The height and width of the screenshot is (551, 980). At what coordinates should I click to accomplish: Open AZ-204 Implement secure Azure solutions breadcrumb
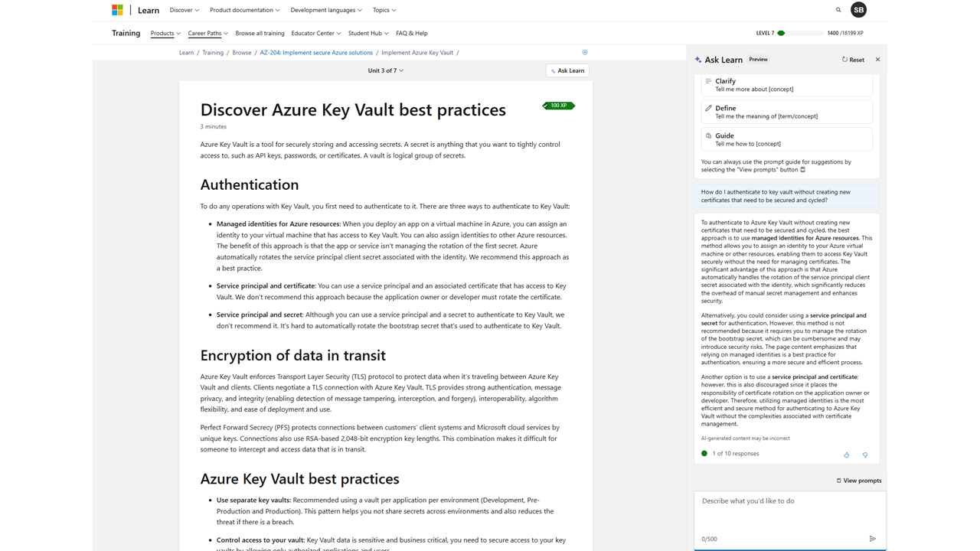tap(316, 53)
